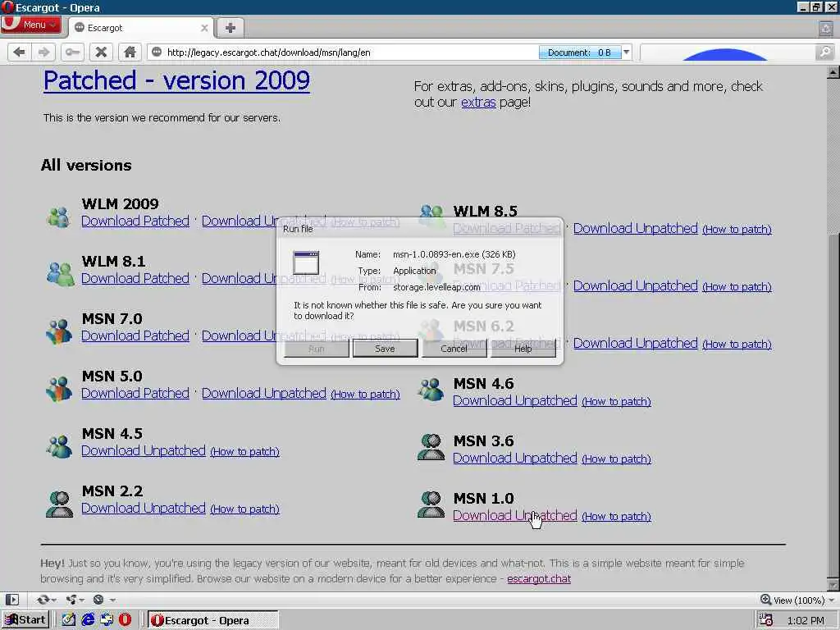This screenshot has height=630, width=840.
Task: Open the extras page link
Action: (478, 102)
